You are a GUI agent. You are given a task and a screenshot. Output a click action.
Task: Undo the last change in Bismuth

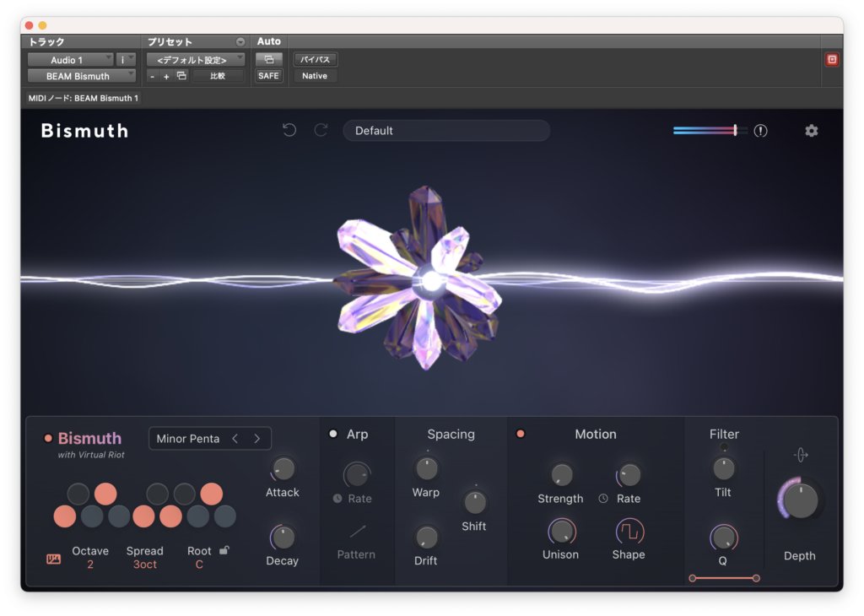click(289, 130)
